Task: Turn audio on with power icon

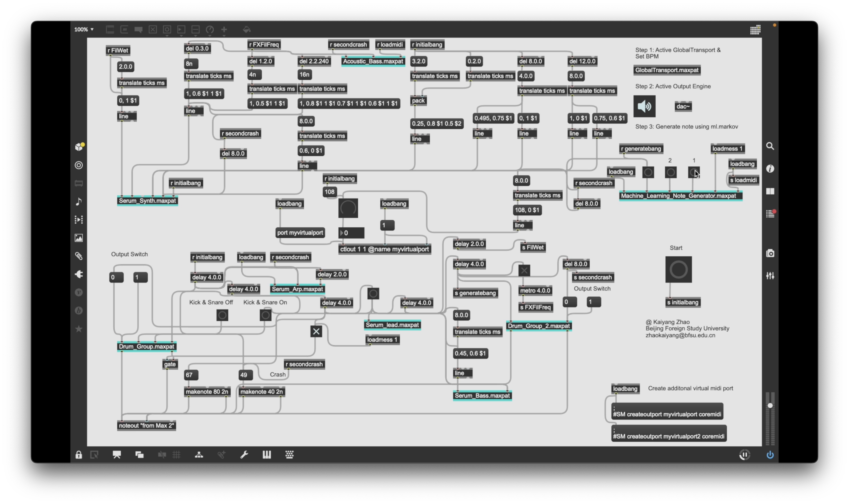Action: click(770, 454)
